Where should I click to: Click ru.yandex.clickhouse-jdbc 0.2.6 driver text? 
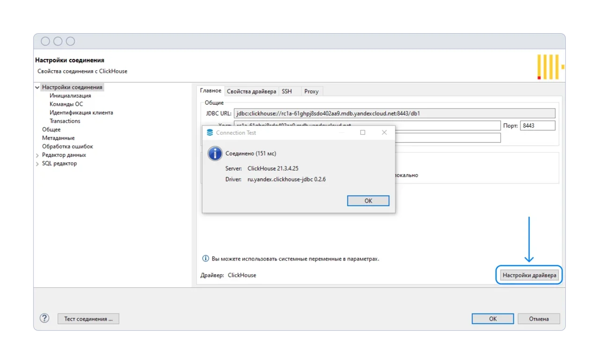pyautogui.click(x=286, y=179)
